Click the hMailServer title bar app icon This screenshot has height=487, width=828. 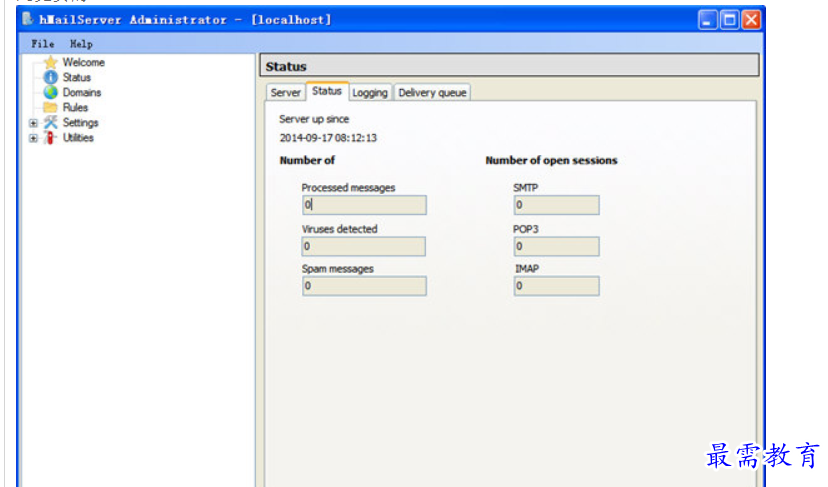[x=27, y=20]
